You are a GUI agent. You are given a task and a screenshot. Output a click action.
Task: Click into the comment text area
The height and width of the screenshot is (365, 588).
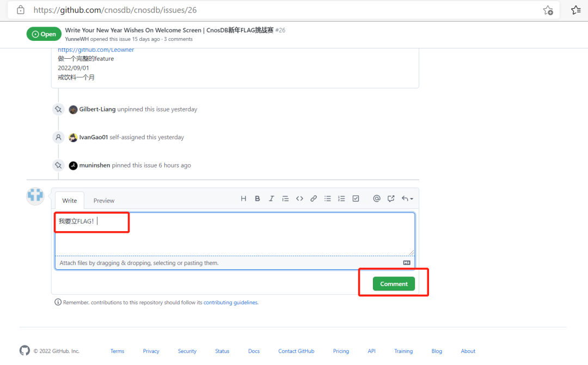235,234
